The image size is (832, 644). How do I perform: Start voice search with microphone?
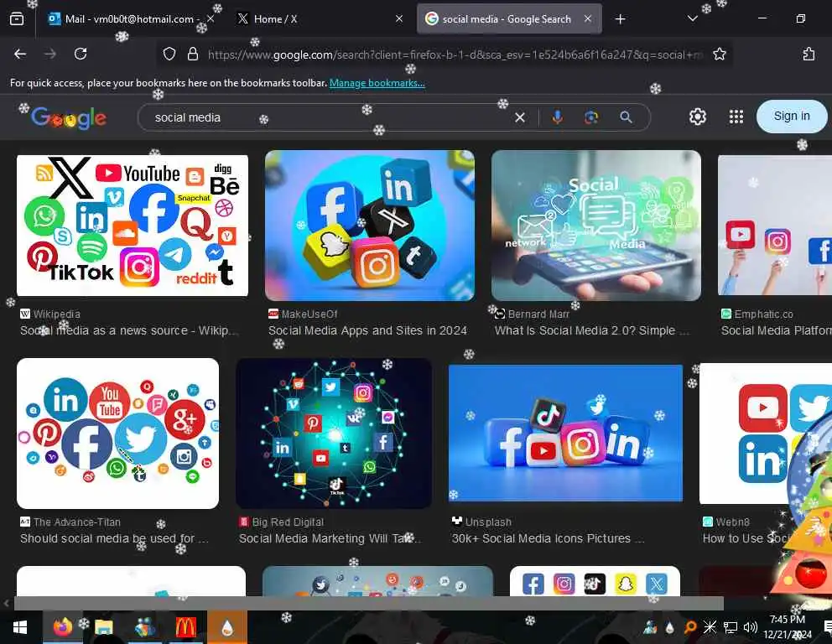point(557,117)
